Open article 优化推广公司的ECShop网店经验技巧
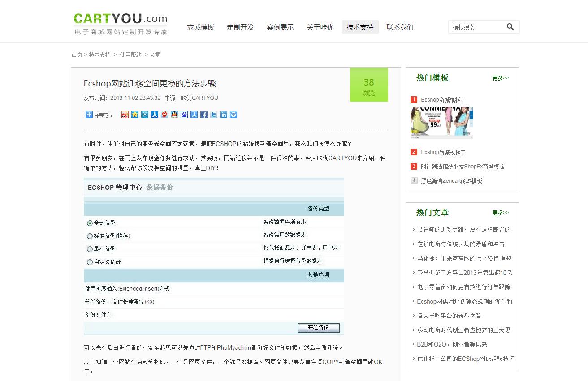Viewport: 588px width, 381px height. pyautogui.click(x=466, y=359)
